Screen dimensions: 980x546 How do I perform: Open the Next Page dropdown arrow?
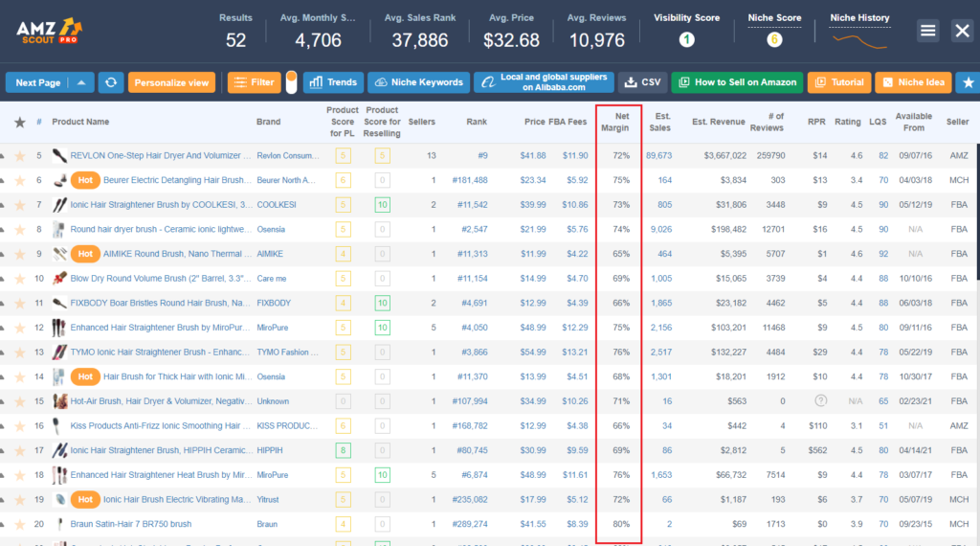(x=81, y=82)
